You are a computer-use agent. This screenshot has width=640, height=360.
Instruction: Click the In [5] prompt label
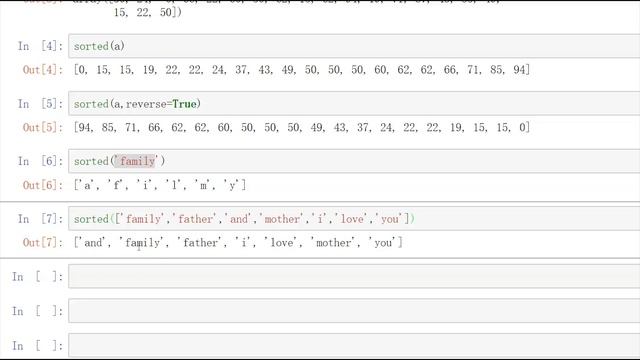(x=40, y=104)
